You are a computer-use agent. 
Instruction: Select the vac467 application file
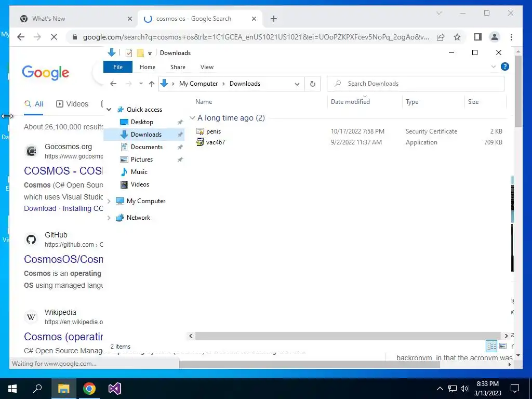[216, 142]
